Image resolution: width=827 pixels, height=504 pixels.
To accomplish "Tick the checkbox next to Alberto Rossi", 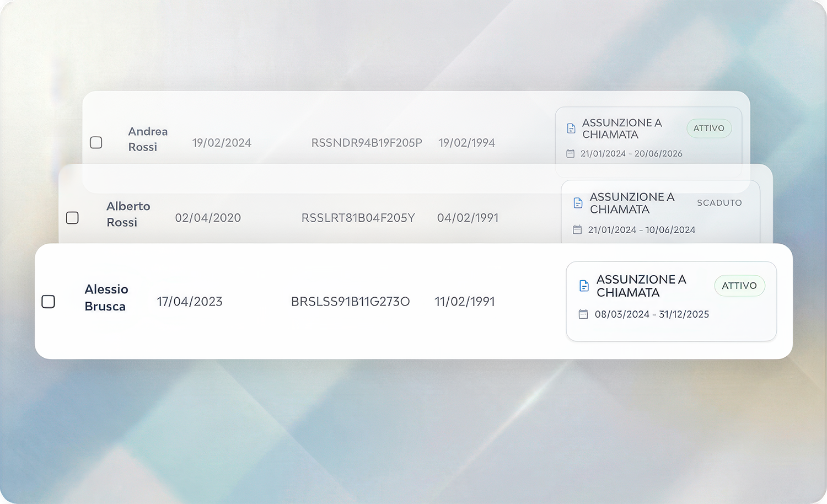I will coord(72,218).
